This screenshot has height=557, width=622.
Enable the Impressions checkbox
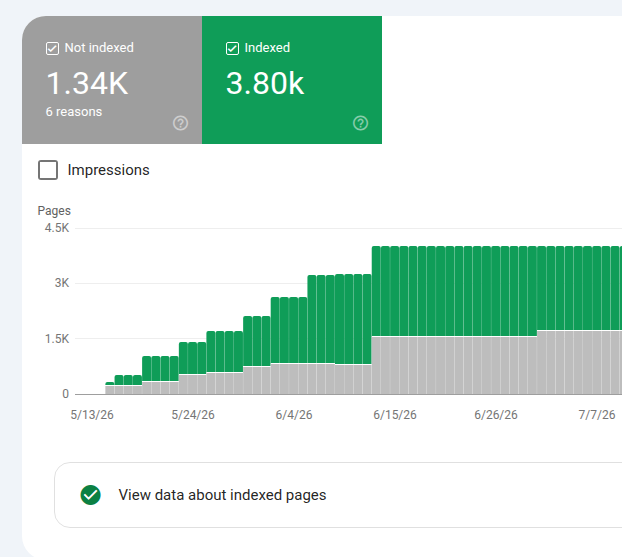[x=48, y=170]
